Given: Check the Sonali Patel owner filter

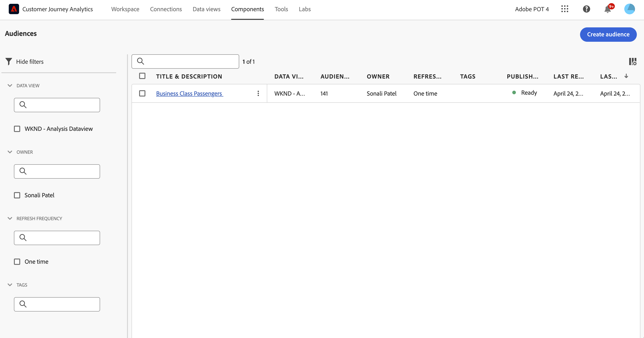Looking at the screenshot, I should (x=17, y=195).
